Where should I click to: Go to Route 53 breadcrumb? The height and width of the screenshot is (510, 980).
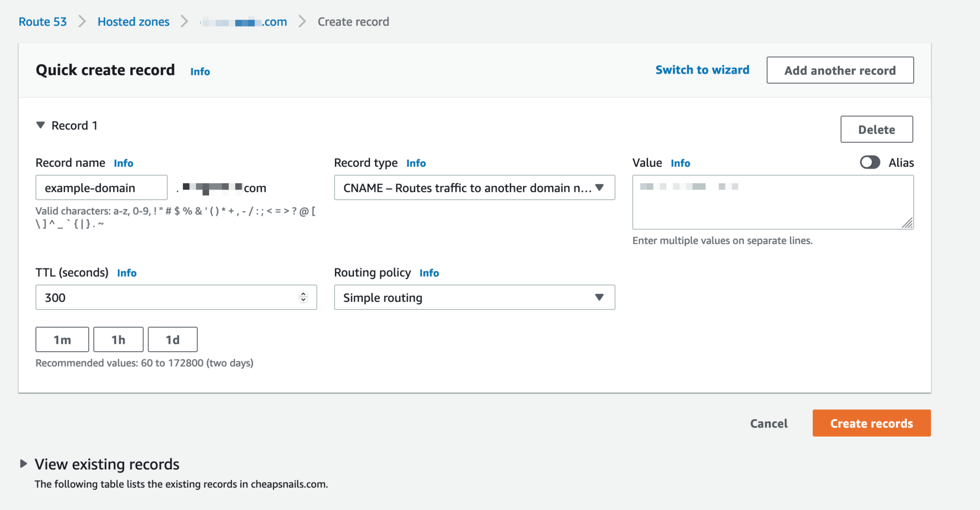[43, 22]
